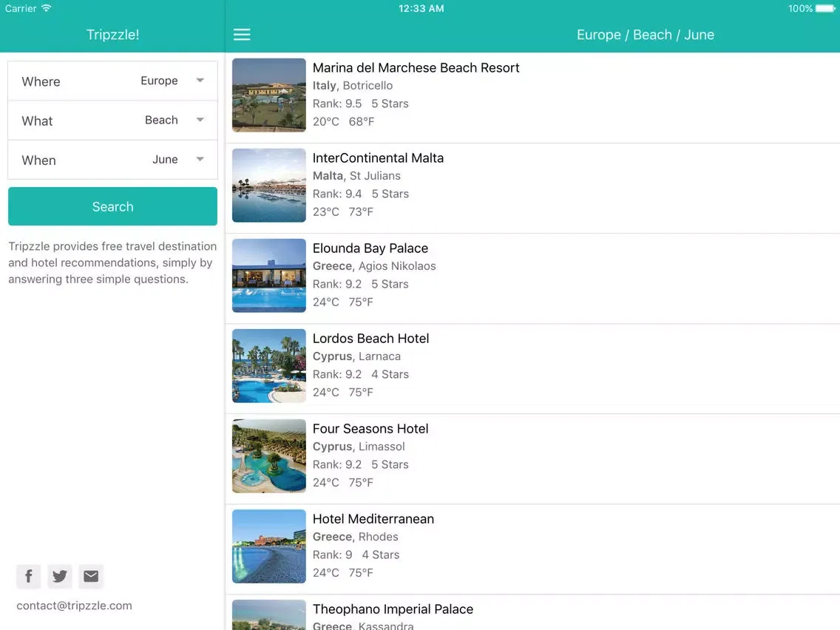The width and height of the screenshot is (840, 630).
Task: Click Greece, Rhodes location text
Action: (x=355, y=537)
